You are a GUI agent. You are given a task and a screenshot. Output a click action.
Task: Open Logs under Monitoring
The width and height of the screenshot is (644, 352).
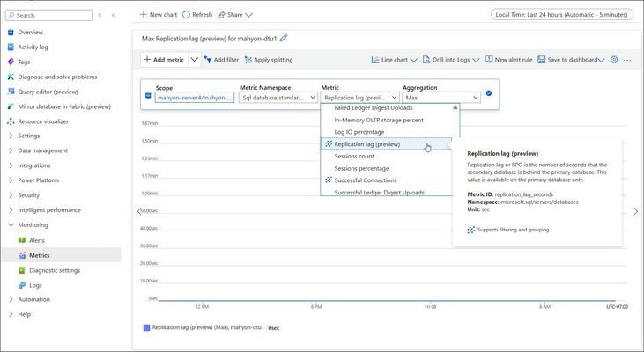(x=35, y=285)
